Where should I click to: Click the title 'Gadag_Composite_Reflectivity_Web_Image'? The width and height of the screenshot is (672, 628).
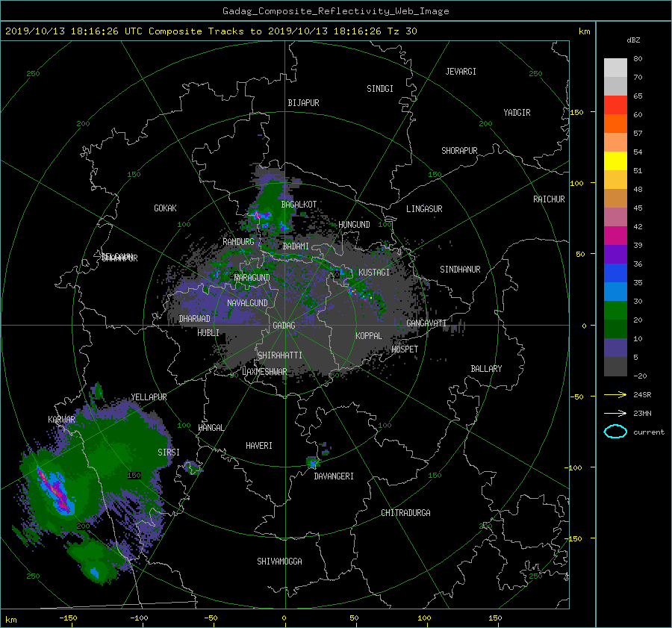[x=335, y=11]
